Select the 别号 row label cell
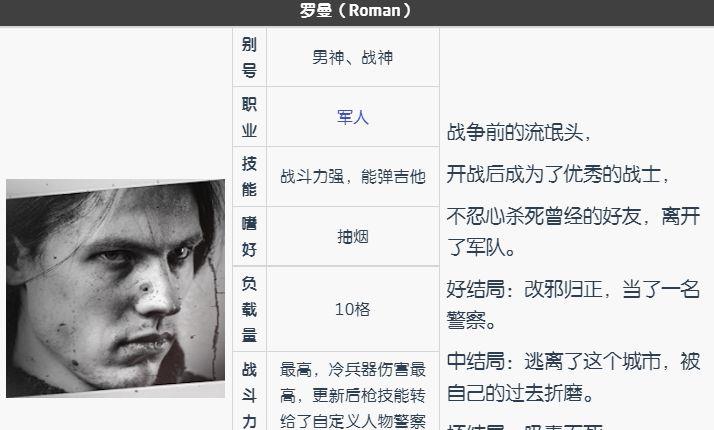714x430 pixels. [x=250, y=57]
